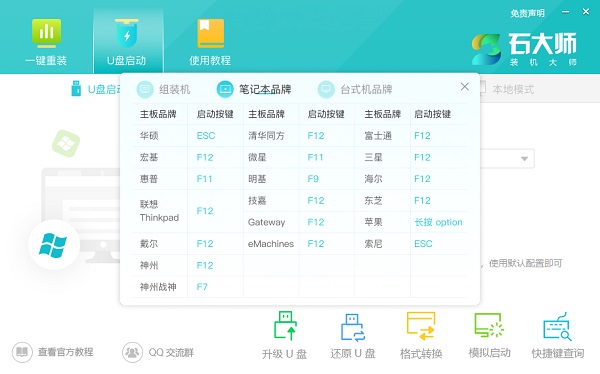This screenshot has width=600, height=374.
Task: Click the 联想 Thinkpad brand cell
Action: click(x=159, y=211)
